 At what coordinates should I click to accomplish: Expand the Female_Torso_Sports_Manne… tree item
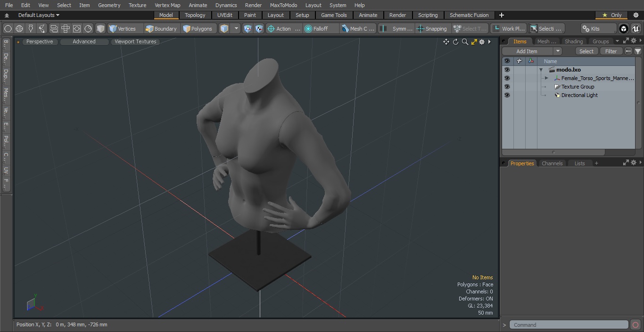(546, 78)
